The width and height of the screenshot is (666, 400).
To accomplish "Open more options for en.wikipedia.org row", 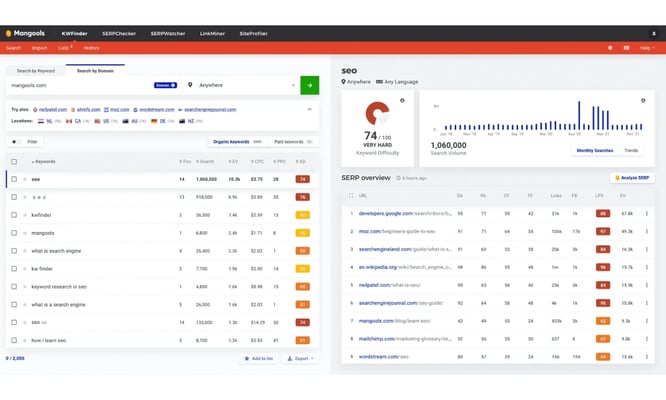I will 647,267.
